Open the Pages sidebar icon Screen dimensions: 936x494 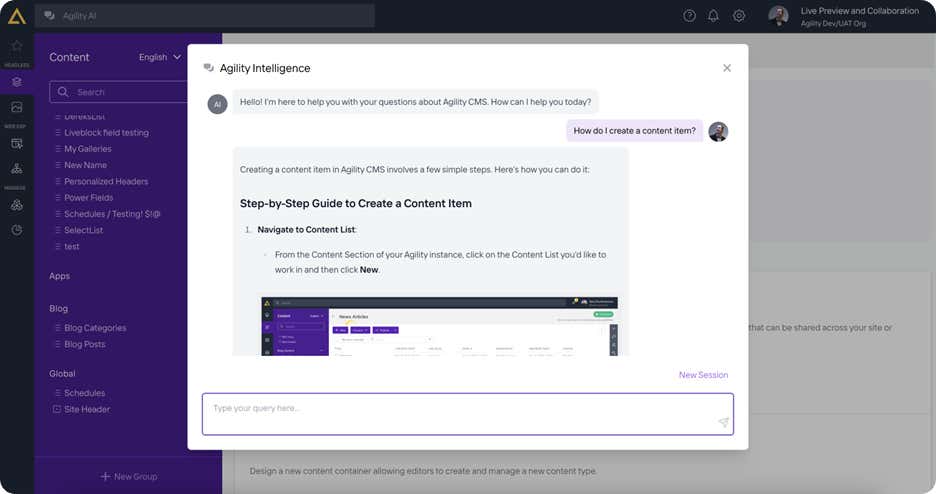17,144
